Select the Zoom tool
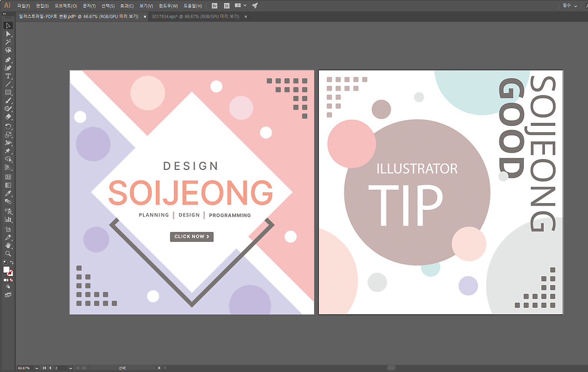 (8, 254)
